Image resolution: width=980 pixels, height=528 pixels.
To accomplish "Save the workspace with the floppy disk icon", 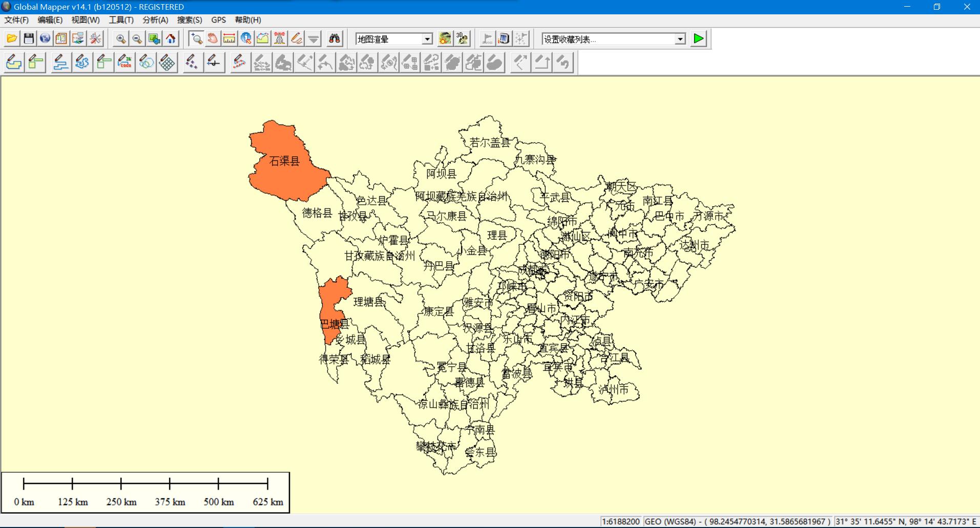I will (29, 39).
